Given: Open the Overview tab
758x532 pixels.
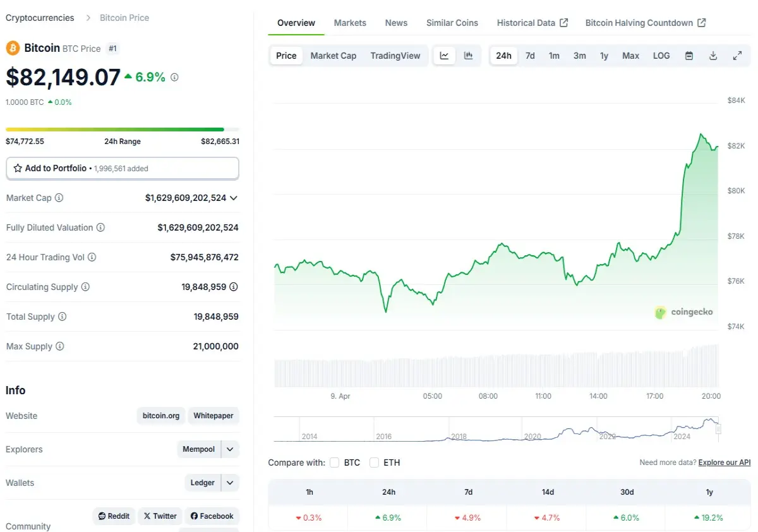Looking at the screenshot, I should point(296,23).
